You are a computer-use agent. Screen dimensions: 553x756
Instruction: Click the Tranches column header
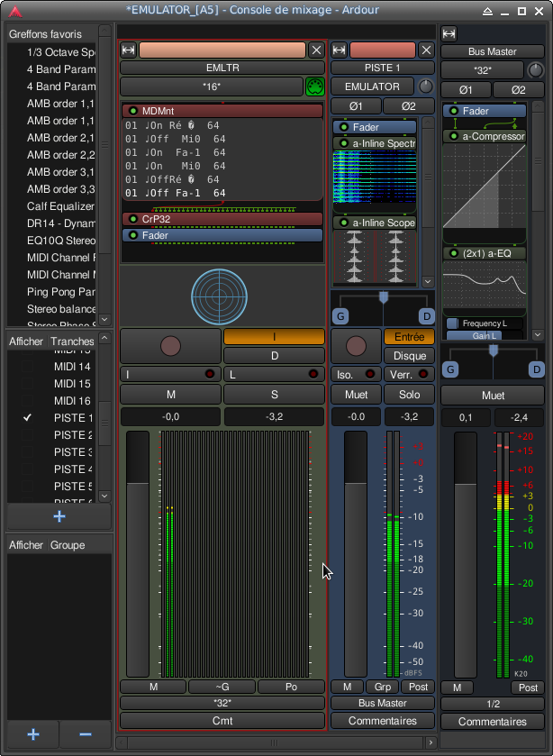[x=72, y=342]
